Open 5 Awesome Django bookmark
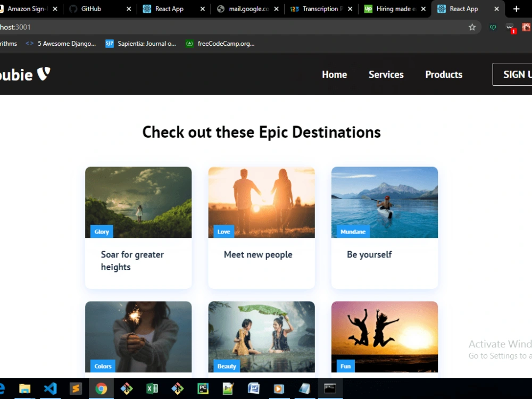This screenshot has height=399, width=532. [61, 44]
